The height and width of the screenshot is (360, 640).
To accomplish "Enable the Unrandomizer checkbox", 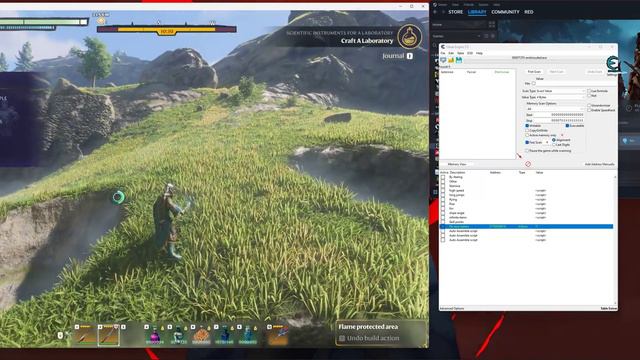I will (x=589, y=105).
